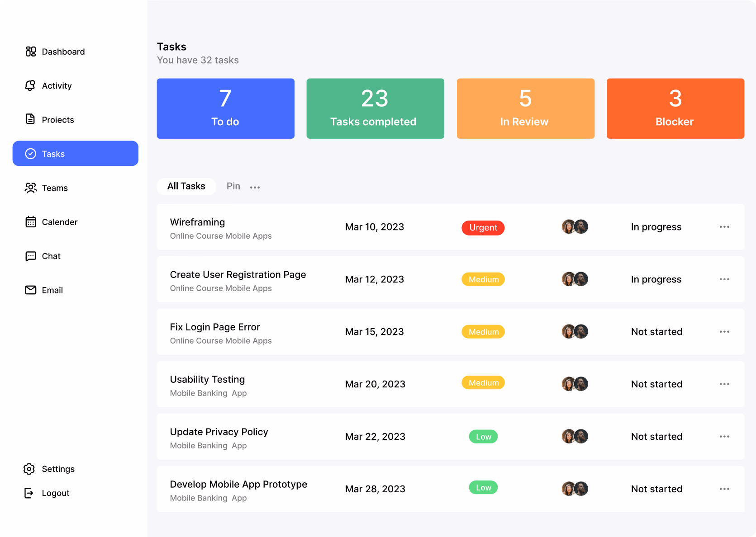The width and height of the screenshot is (756, 537).
Task: Click assignee avatars on Fix Login Page Error
Action: pos(575,332)
